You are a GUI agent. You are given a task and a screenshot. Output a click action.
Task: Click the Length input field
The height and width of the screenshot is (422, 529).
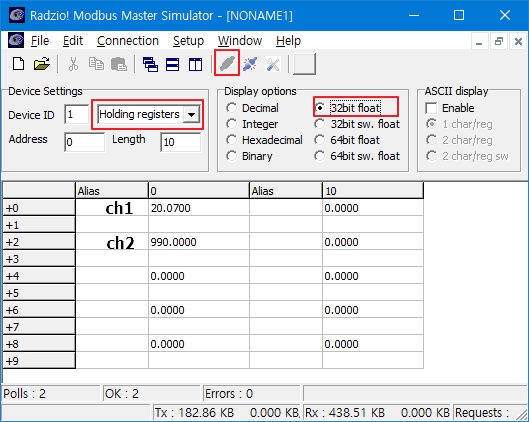click(181, 142)
